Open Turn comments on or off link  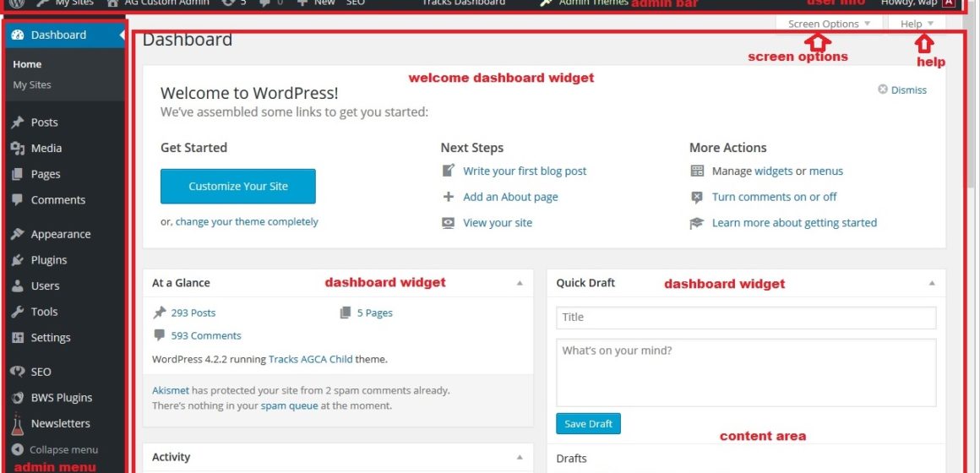click(775, 197)
